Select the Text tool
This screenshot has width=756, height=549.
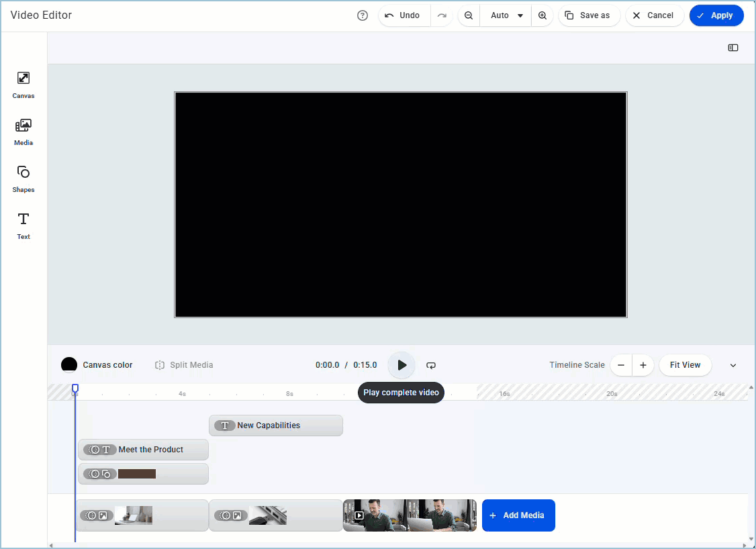[23, 226]
